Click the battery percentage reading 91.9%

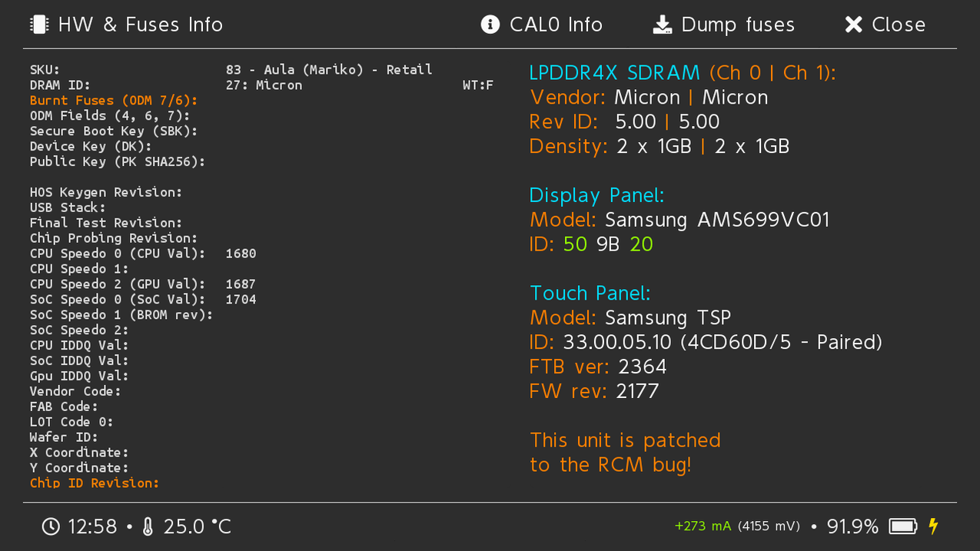pos(853,526)
